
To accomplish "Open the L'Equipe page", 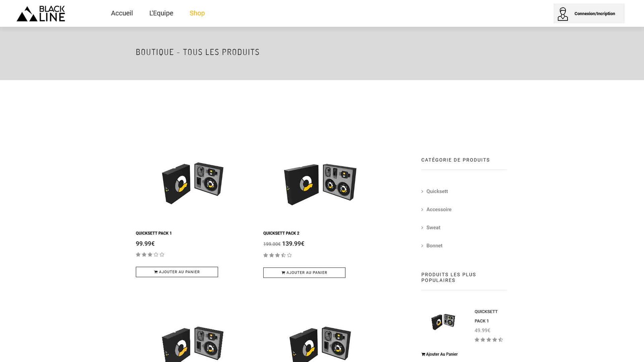I will pyautogui.click(x=161, y=13).
